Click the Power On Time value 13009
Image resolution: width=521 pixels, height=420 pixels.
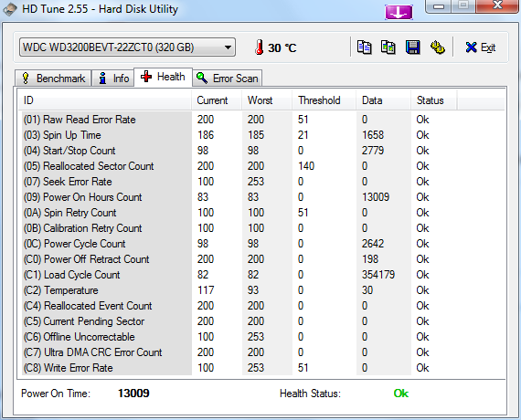point(133,394)
